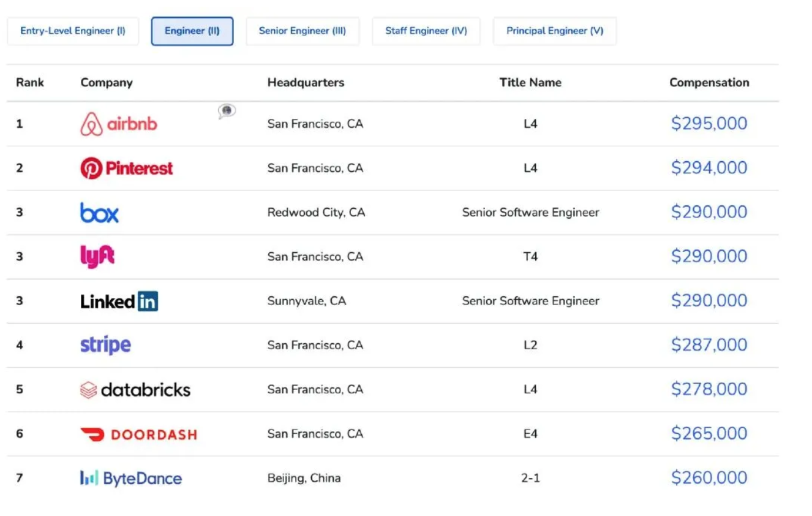
Task: Click the ByteDance logo
Action: coord(131,479)
